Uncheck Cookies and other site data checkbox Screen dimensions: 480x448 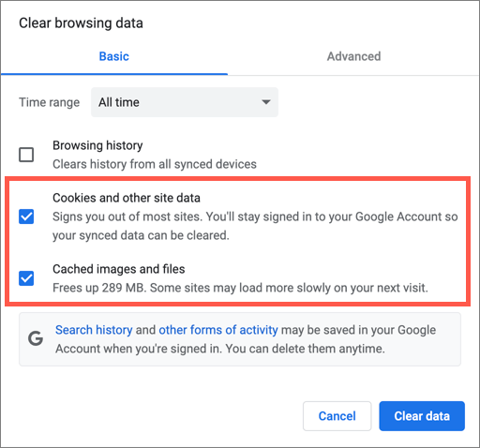pos(26,217)
